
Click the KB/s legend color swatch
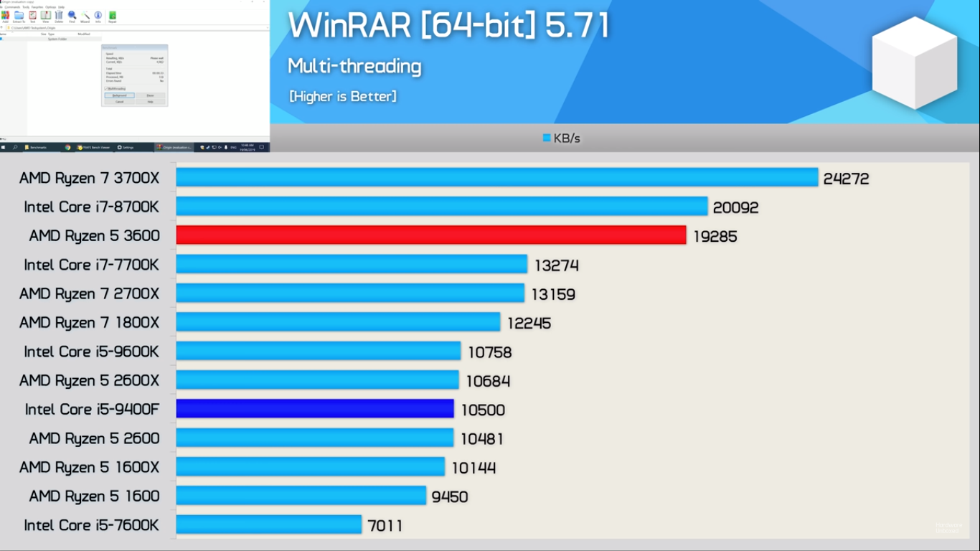(547, 138)
